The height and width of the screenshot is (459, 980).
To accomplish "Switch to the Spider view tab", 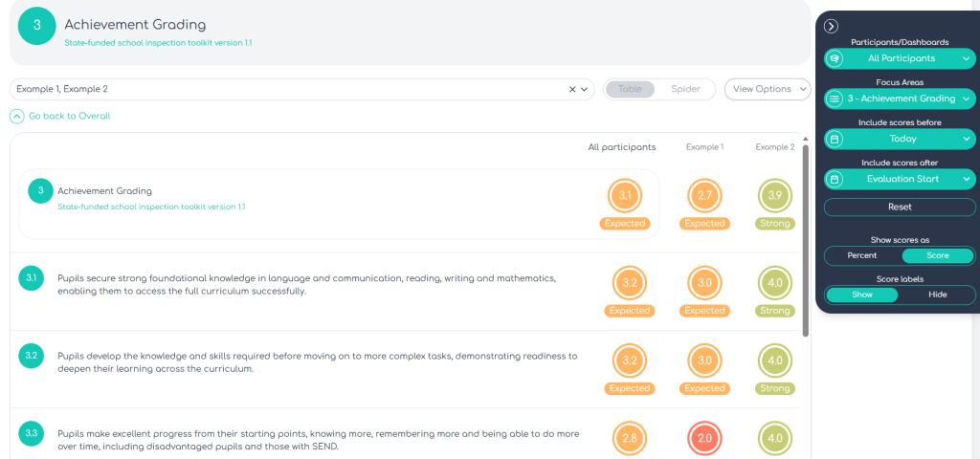I will pyautogui.click(x=685, y=89).
